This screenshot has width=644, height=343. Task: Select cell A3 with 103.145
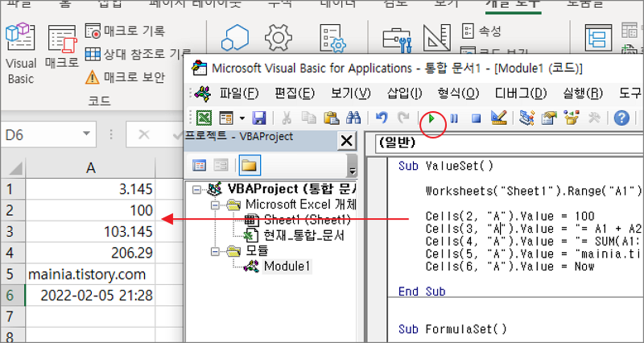pyautogui.click(x=91, y=231)
